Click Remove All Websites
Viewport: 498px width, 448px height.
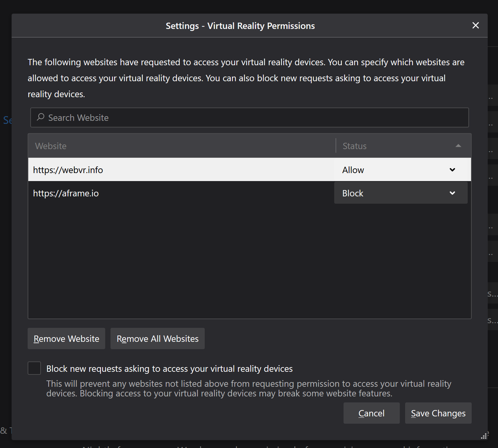click(157, 338)
